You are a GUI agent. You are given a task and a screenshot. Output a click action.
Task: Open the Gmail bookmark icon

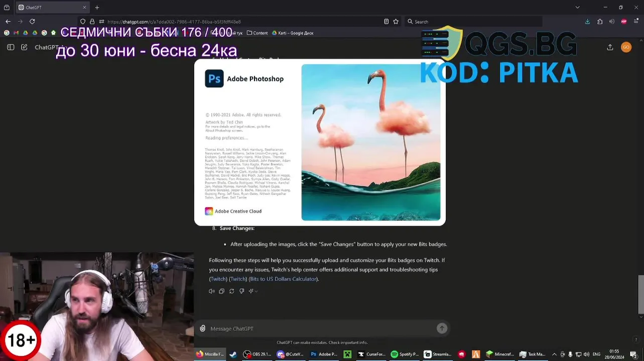tap(16, 33)
